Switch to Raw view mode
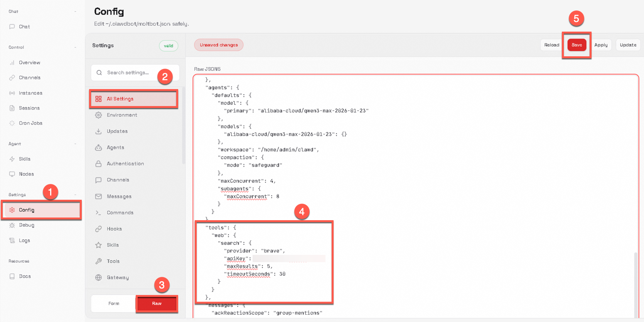 click(x=157, y=303)
